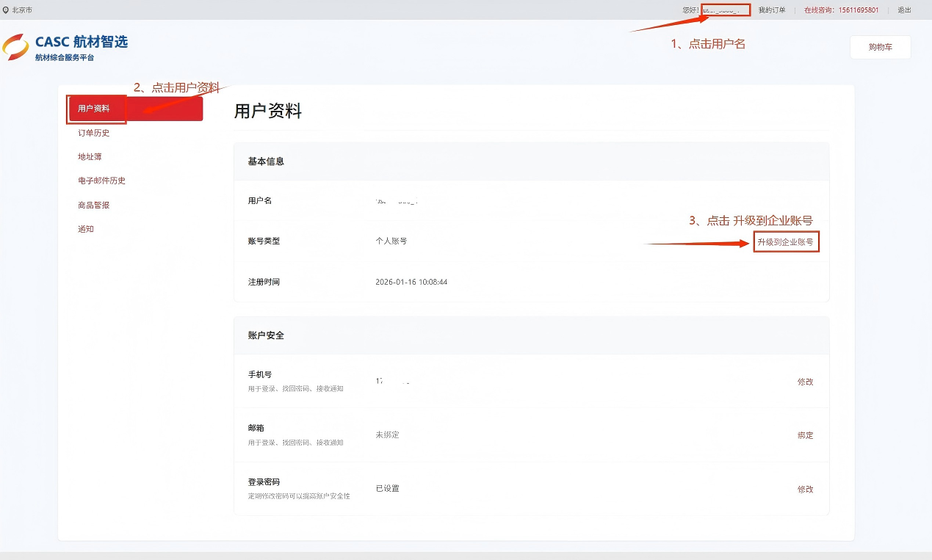Click 升级到企业账号 button
This screenshot has width=932, height=560.
[785, 241]
